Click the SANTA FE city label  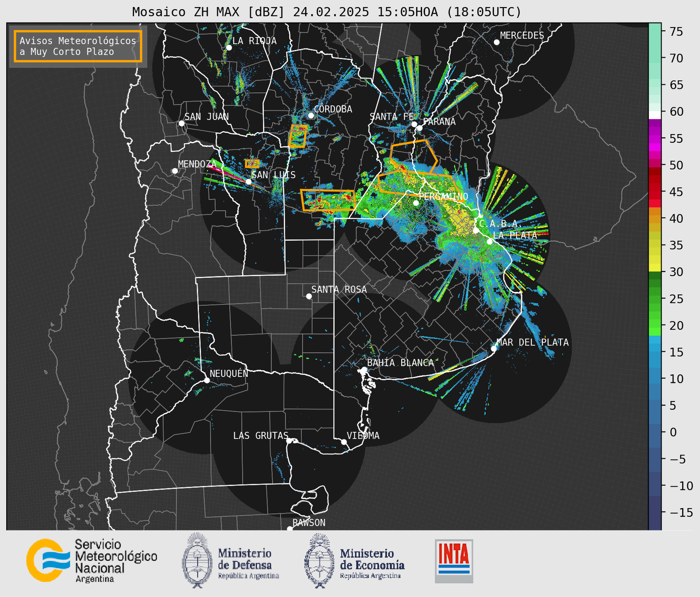pyautogui.click(x=392, y=117)
